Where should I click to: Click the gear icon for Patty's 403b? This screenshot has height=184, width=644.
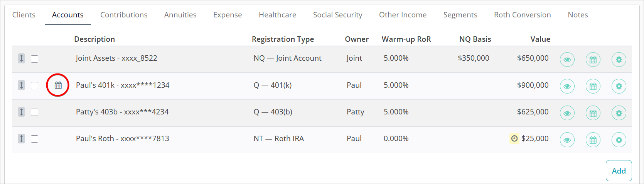(619, 113)
